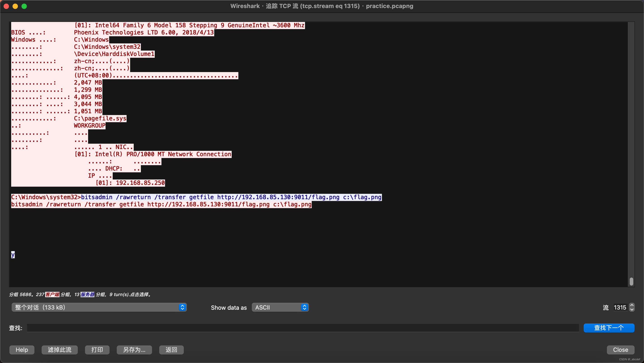This screenshot has height=363, width=644.
Task: Click the bitsadmin command line in blue
Action: pyautogui.click(x=231, y=197)
